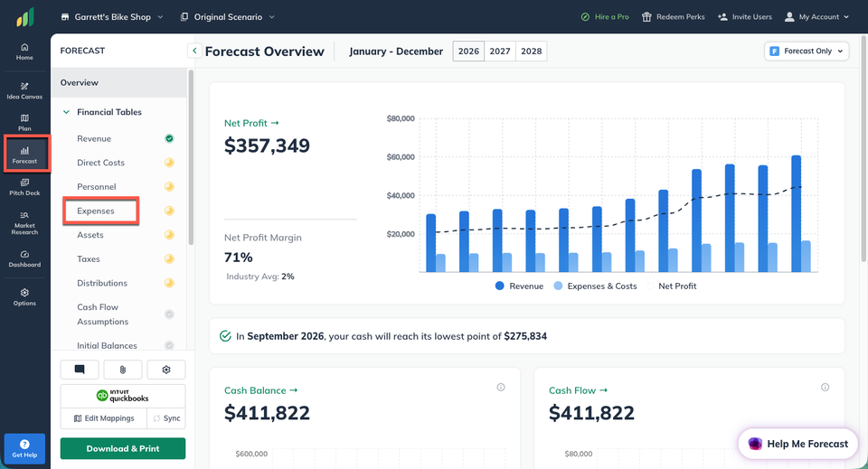
Task: Click Cash Flow Assumptions status icon
Action: 169,314
